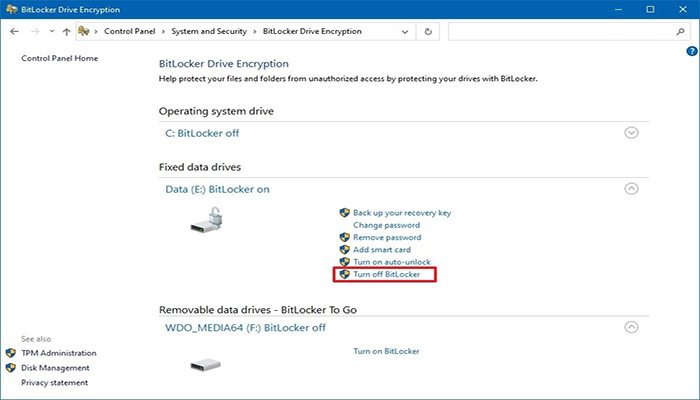Click the shield icon beside TPM Administration
Image resolution: width=700 pixels, height=400 pixels.
pyautogui.click(x=11, y=353)
